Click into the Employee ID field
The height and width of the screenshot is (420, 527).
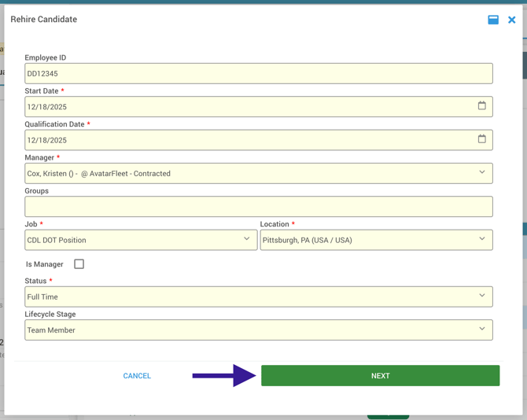click(258, 74)
